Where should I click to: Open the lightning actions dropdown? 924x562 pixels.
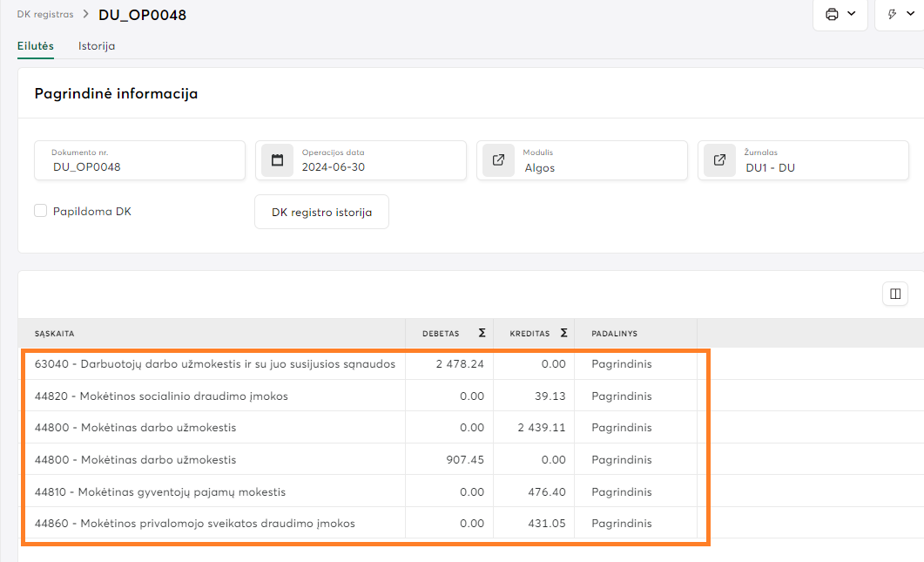(900, 15)
